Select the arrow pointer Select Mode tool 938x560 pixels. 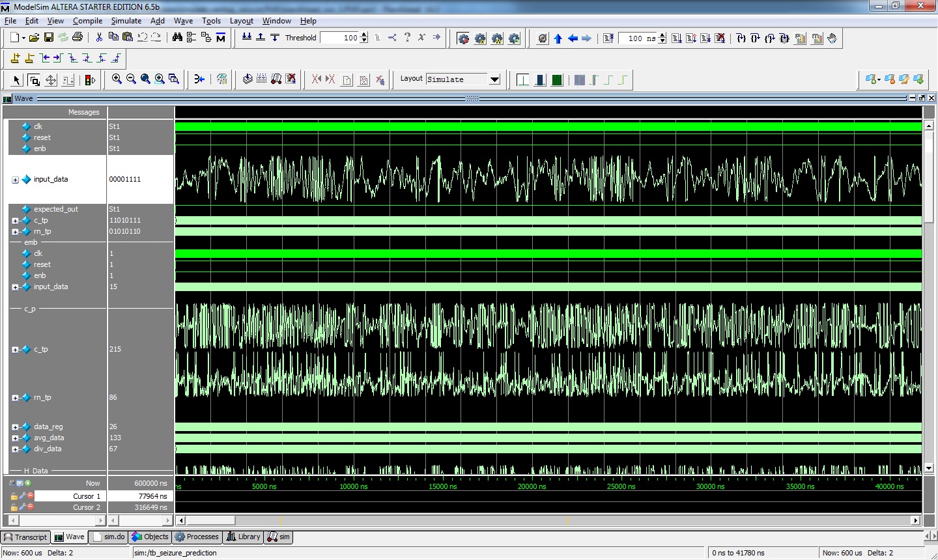17,79
